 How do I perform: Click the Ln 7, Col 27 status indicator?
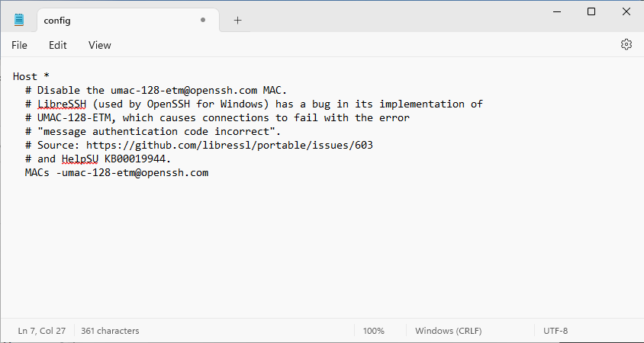coord(41,331)
